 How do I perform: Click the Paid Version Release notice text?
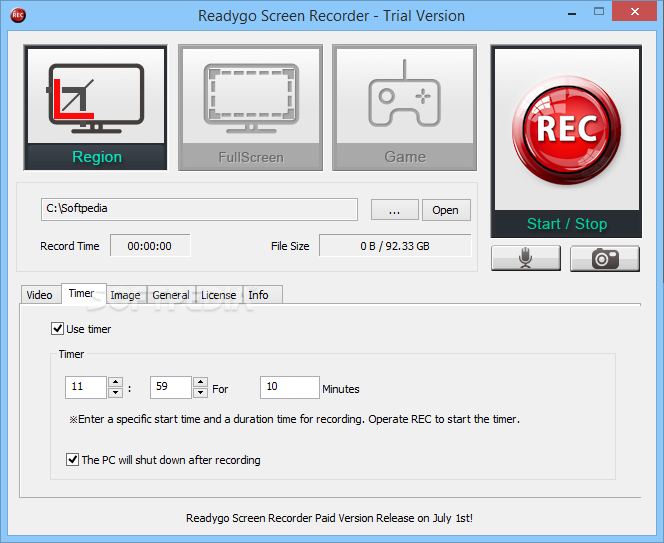coord(329,518)
